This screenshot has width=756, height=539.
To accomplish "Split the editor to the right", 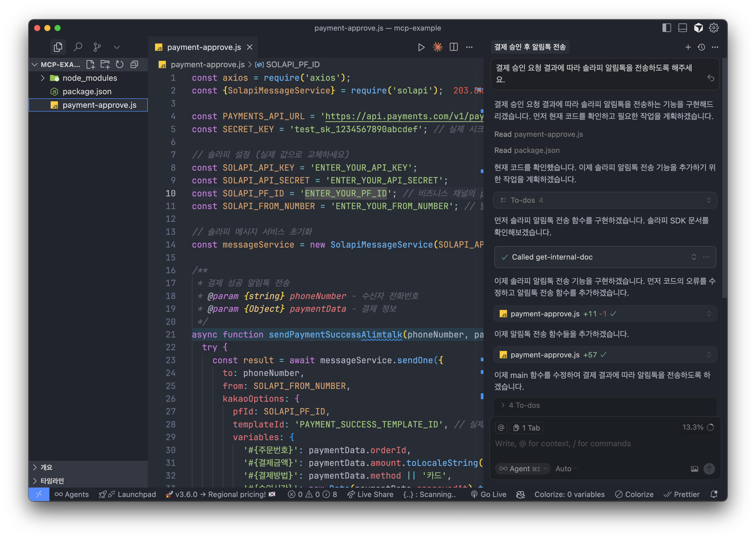I will 453,47.
